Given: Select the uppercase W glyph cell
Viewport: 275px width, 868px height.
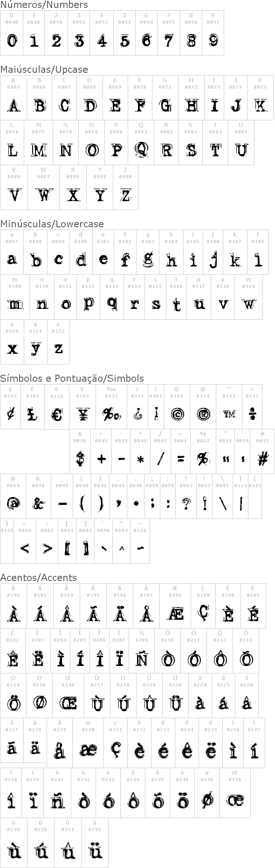Looking at the screenshot, I should (x=43, y=188).
